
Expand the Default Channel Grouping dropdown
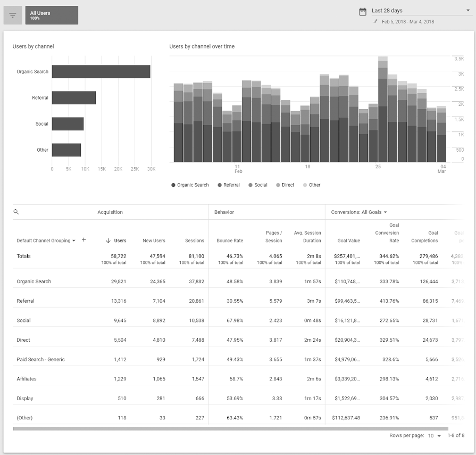tap(46, 241)
